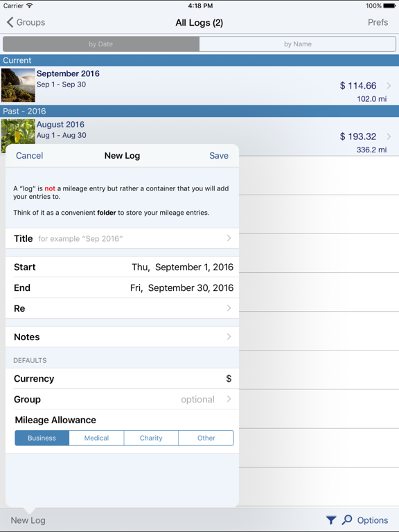This screenshot has height=532, width=399.
Task: Tap the $ 193.32 amount
Action: click(358, 136)
